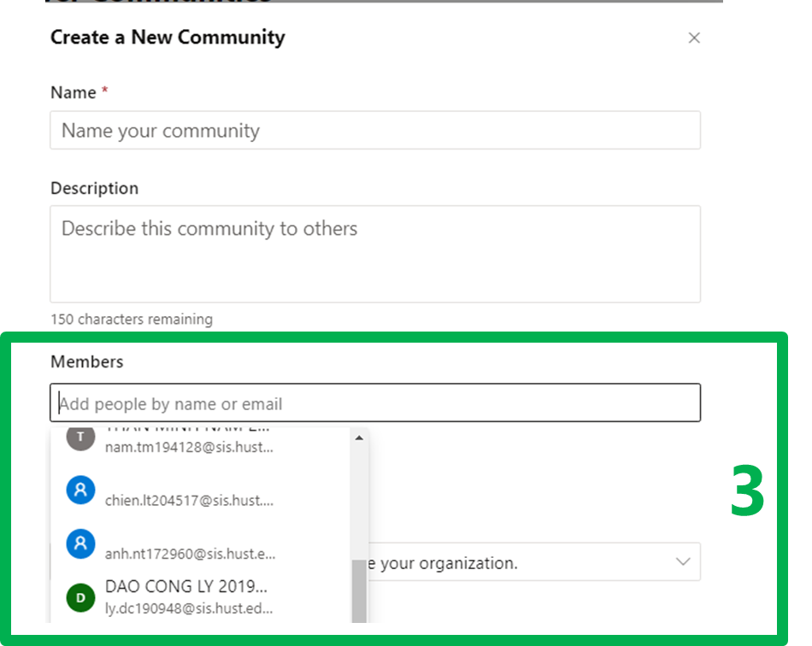Screen dimensions: 812x646
Task: Click the suggestion list scroll-up arrow
Action: click(x=359, y=438)
